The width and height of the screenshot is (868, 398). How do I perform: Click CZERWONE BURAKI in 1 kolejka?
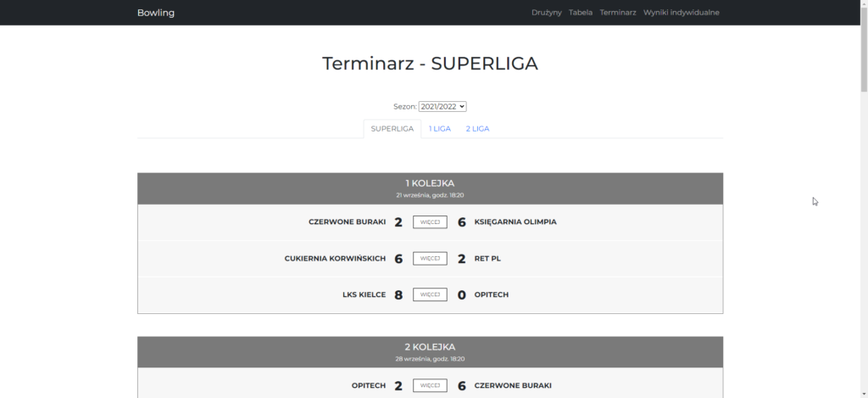point(347,221)
